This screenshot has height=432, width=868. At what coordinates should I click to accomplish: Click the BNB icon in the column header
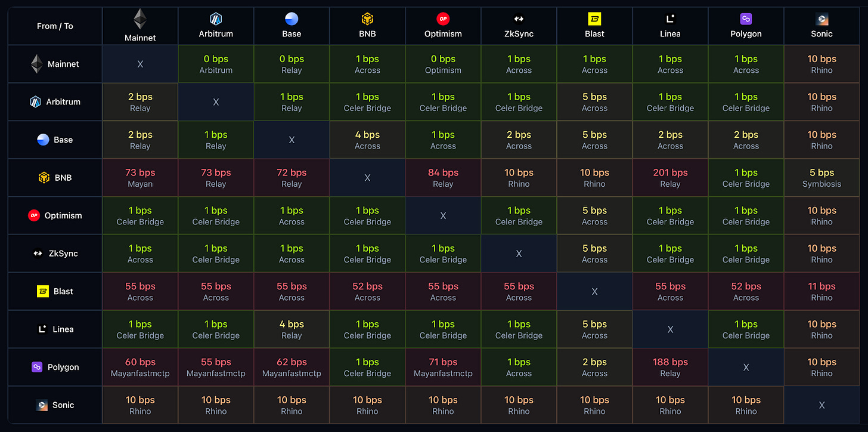tap(367, 19)
